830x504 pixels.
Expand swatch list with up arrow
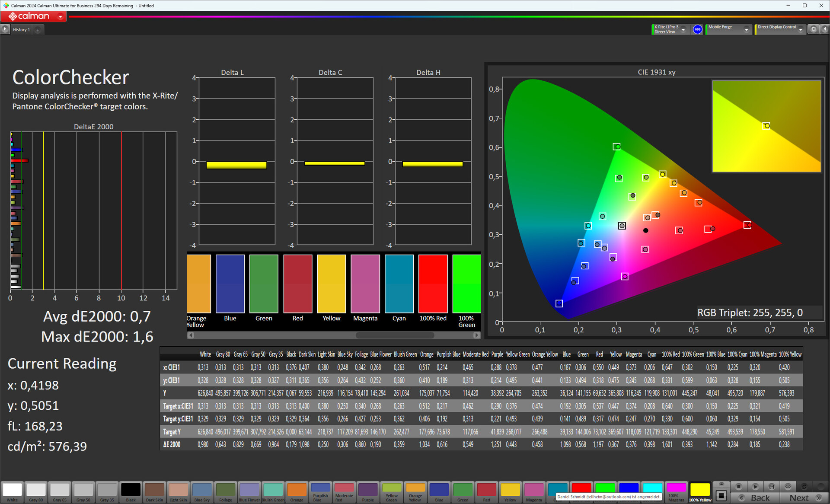click(x=721, y=484)
